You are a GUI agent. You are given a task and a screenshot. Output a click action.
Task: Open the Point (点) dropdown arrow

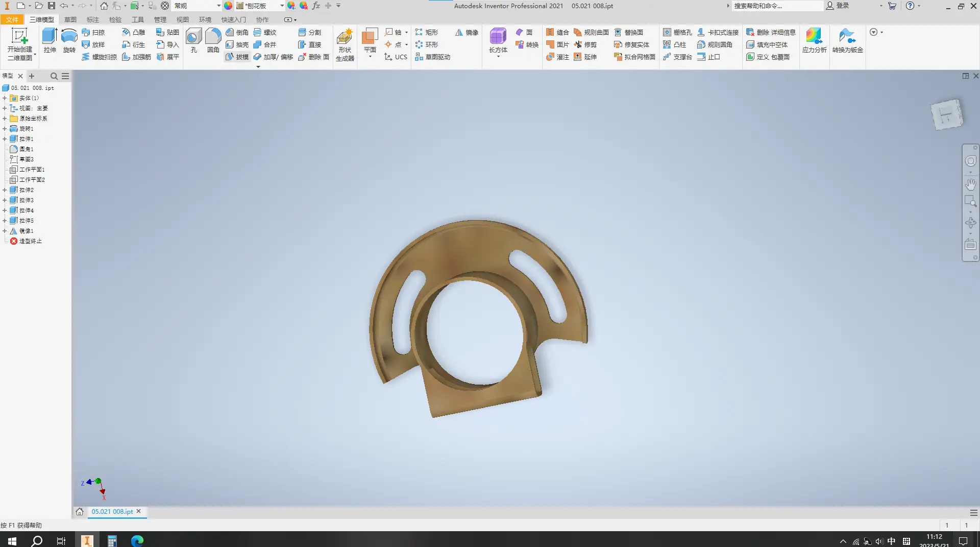pos(406,44)
